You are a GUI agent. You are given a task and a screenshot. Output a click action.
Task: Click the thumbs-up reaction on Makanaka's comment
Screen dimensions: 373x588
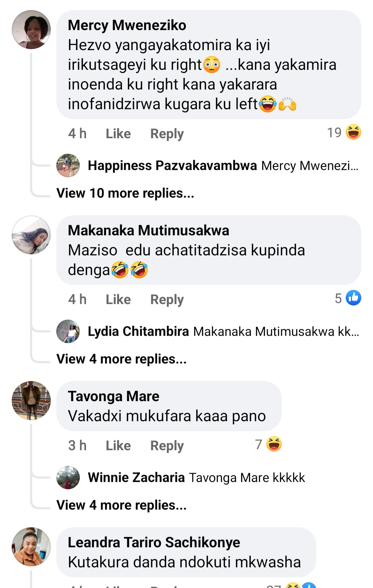coord(353,298)
